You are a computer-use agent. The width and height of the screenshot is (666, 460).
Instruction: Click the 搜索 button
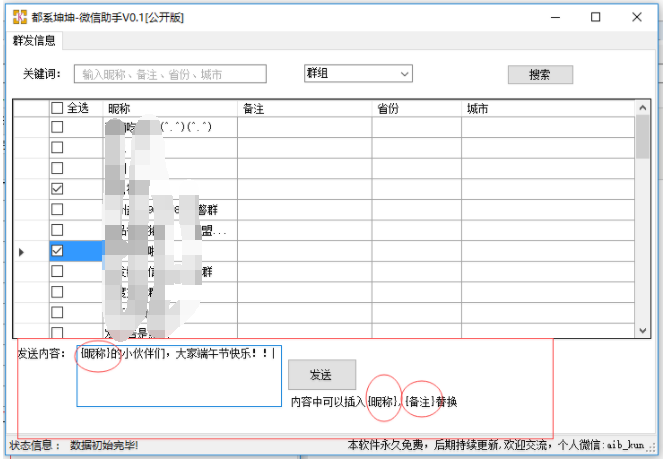point(540,75)
